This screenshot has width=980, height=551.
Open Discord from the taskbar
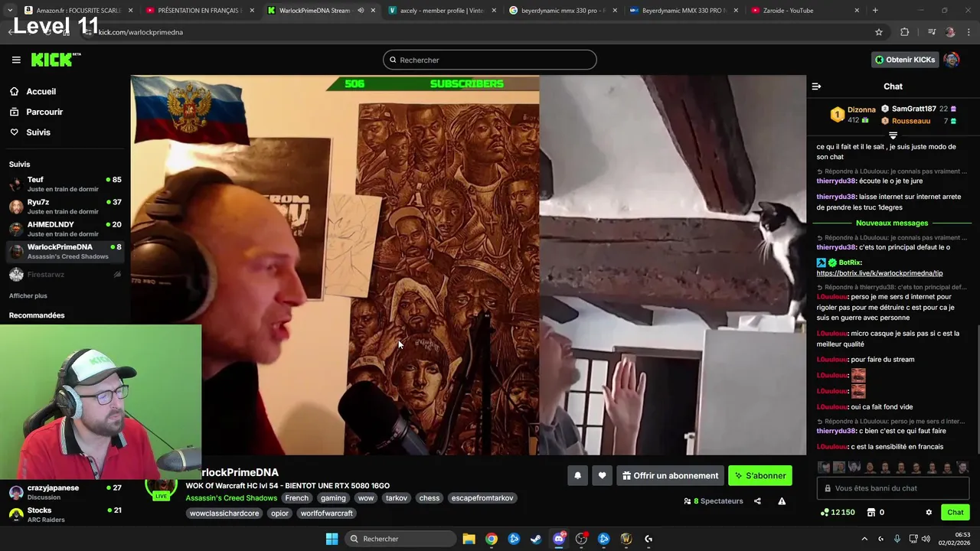tap(559, 539)
